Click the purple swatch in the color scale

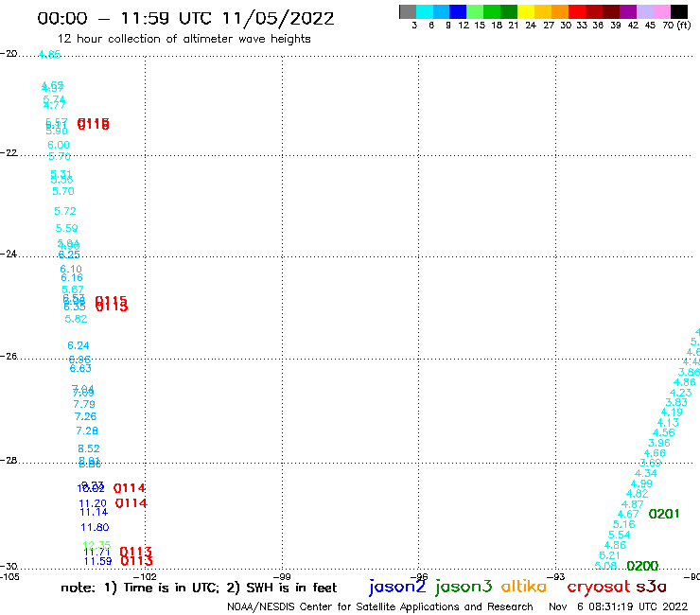(x=628, y=11)
